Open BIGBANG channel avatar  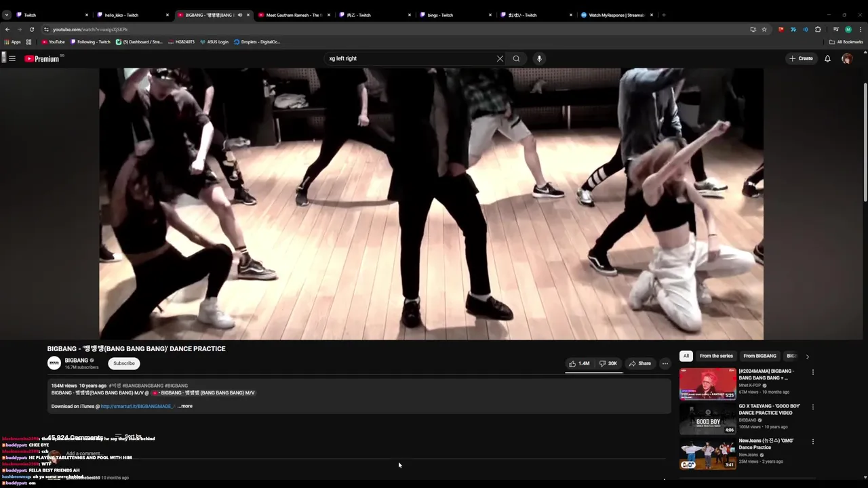tap(54, 363)
